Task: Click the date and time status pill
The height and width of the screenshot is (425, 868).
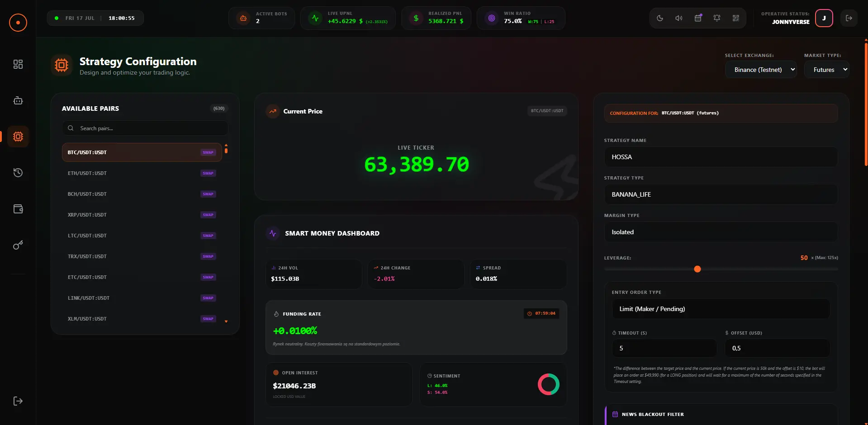Action: click(95, 18)
